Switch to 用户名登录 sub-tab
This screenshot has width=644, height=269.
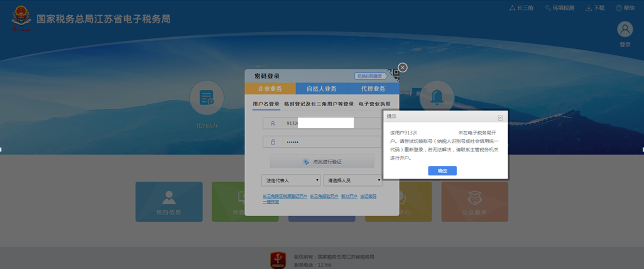[266, 104]
